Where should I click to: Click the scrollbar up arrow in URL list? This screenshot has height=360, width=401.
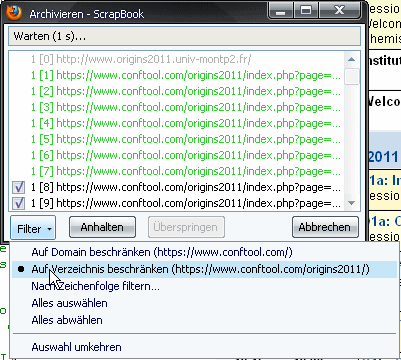point(351,60)
